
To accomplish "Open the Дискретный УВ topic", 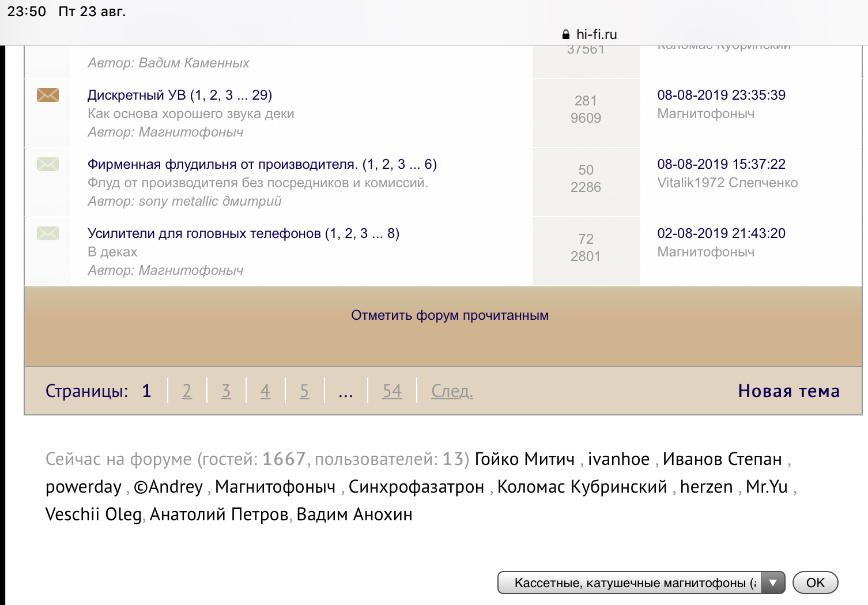I will click(137, 95).
